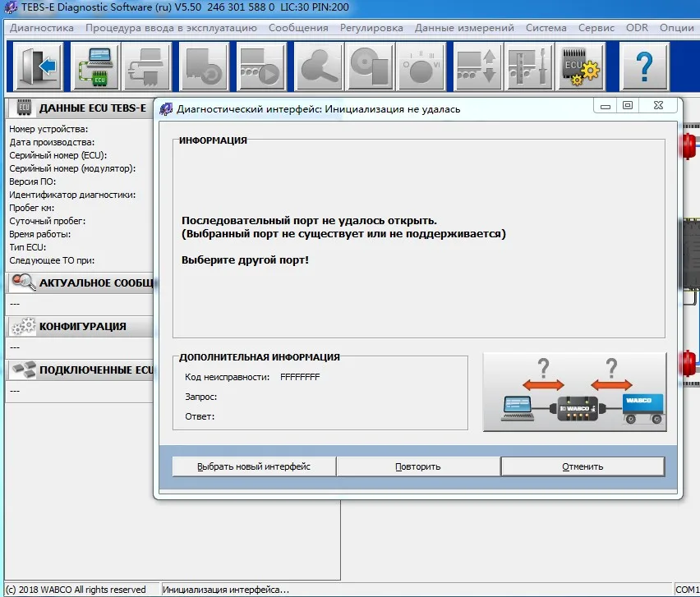This screenshot has width=700, height=597.
Task: Click the measurement gauge toolbar icon
Action: click(x=424, y=66)
